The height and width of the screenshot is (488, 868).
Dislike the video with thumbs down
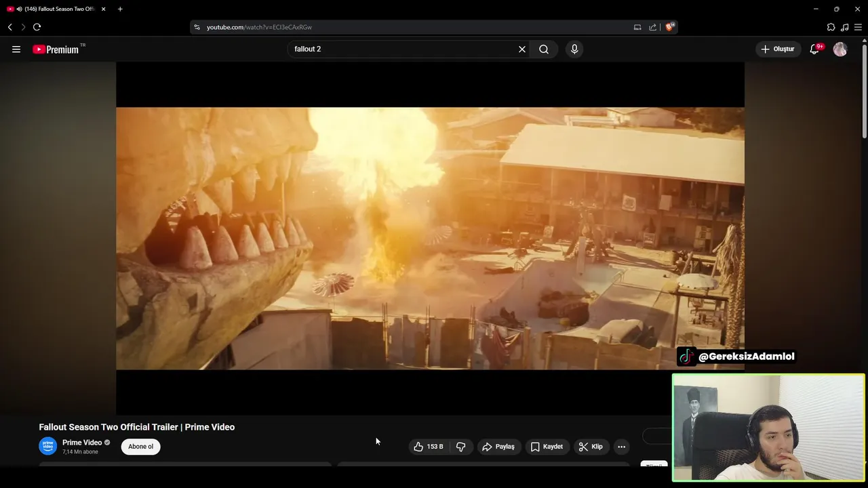click(460, 447)
